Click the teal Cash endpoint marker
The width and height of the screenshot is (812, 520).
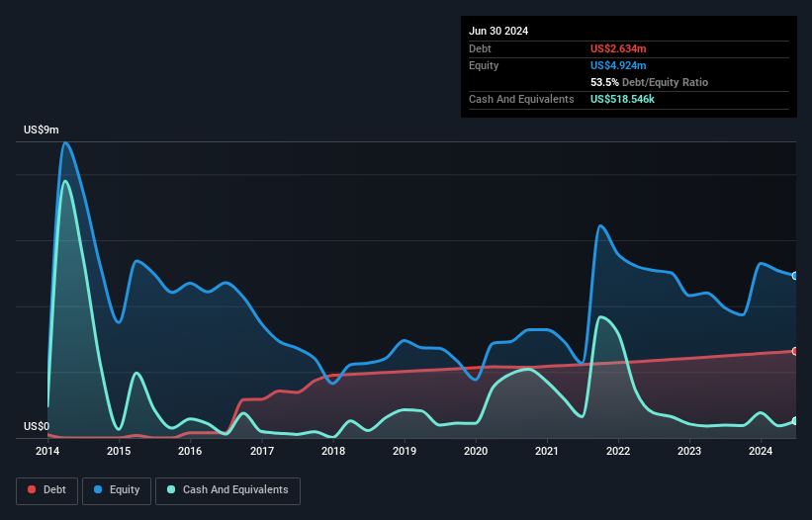click(x=795, y=421)
